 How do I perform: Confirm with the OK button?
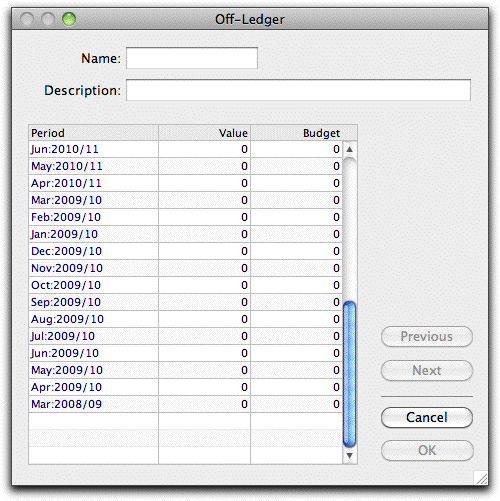point(427,450)
